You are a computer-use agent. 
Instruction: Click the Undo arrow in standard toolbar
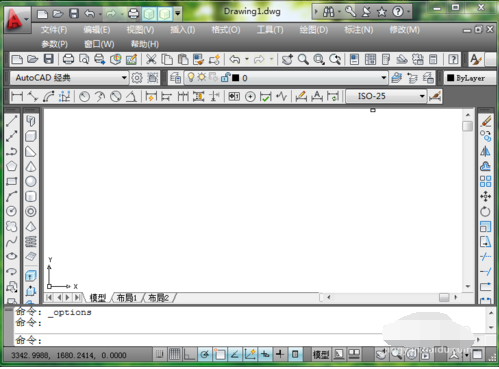(235, 60)
